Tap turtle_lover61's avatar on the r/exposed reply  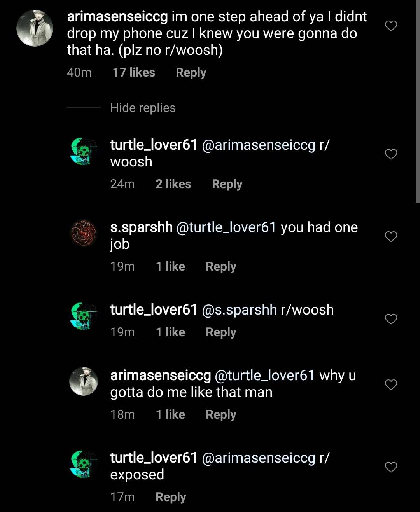(x=84, y=464)
